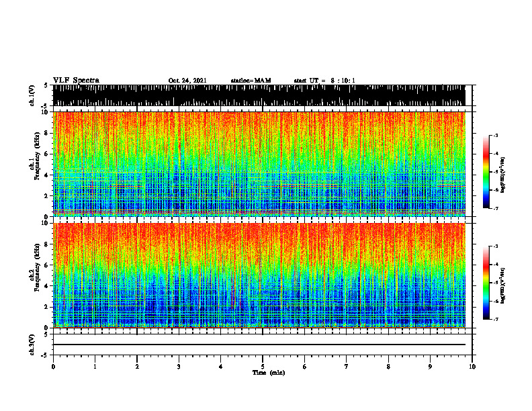Click the ch.1 spectrogram color bar
This screenshot has height=411, width=532.
coord(486,172)
